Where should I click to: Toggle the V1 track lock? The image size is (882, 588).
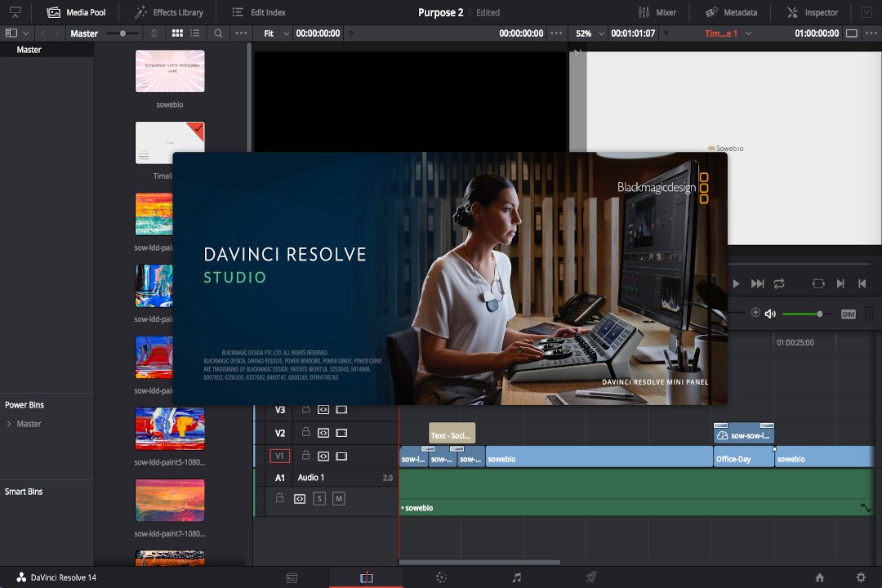[306, 455]
